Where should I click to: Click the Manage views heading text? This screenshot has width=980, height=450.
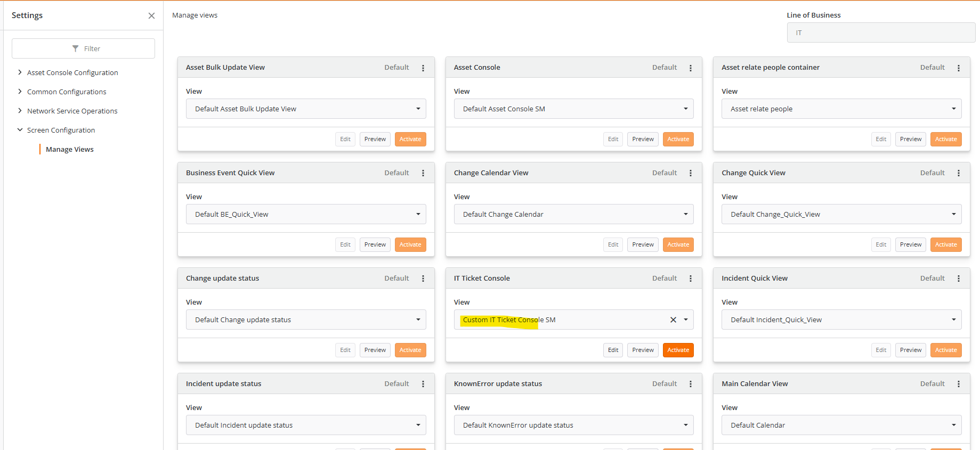point(195,15)
